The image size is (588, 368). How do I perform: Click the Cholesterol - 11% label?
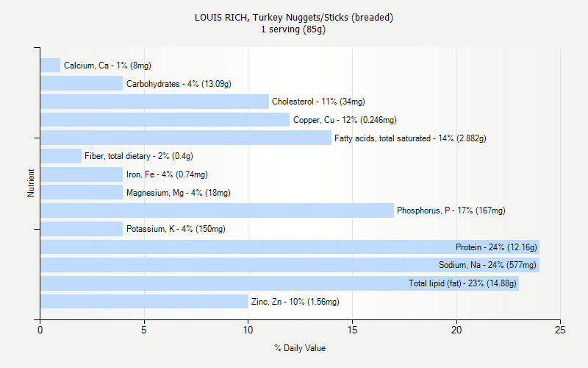pos(318,102)
